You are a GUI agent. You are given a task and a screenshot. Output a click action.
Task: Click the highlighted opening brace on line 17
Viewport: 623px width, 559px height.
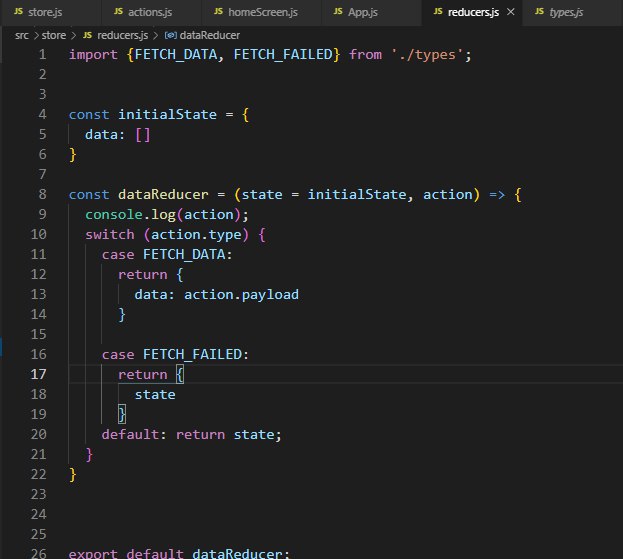[180, 374]
